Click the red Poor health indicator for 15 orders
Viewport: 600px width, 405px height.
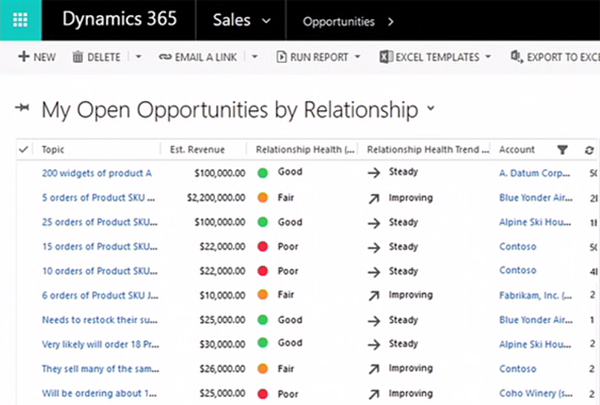tap(264, 246)
